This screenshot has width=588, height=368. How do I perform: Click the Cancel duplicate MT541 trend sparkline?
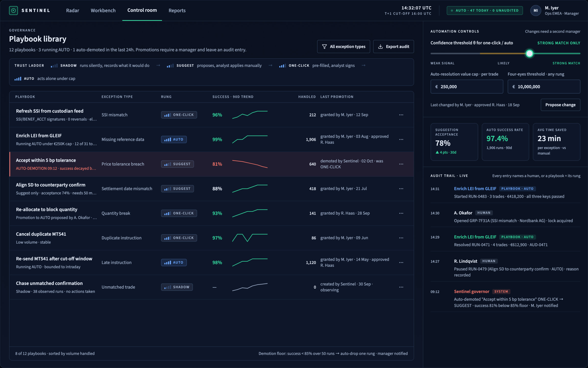coord(250,238)
